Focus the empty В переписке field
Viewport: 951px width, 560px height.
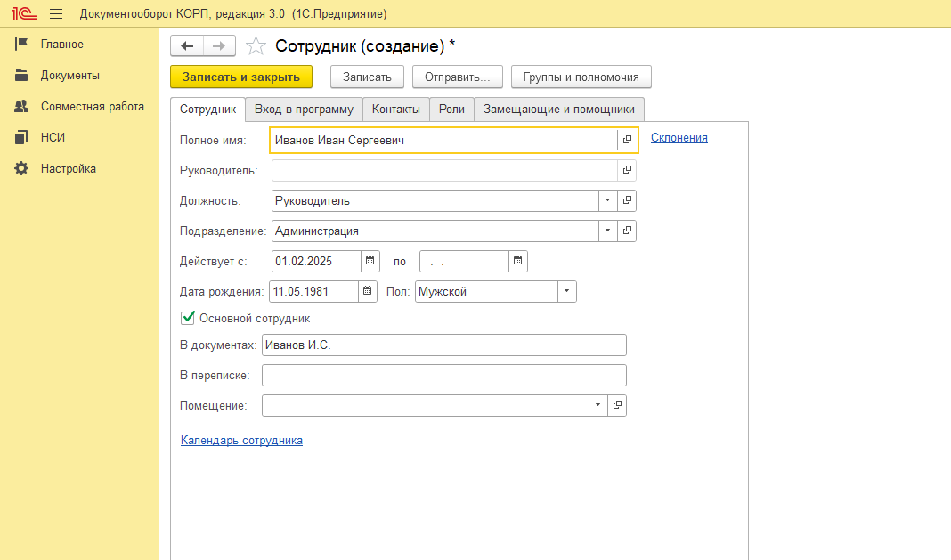point(444,375)
